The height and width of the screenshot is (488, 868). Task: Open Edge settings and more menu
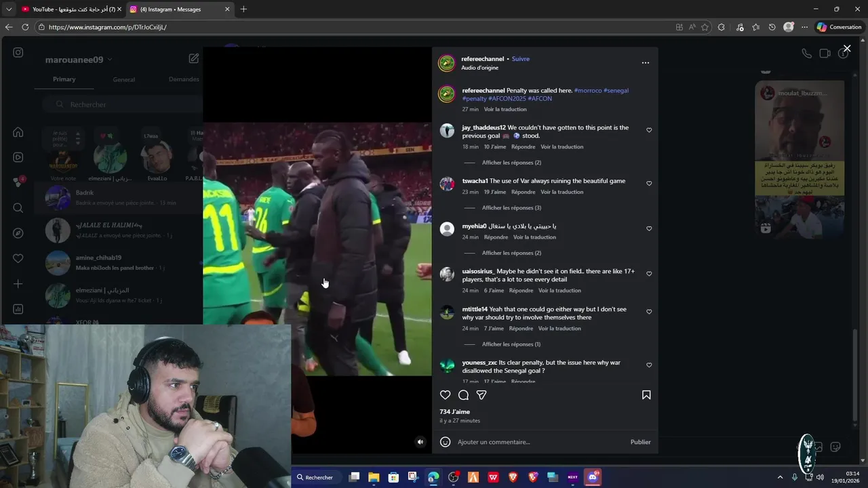point(804,27)
